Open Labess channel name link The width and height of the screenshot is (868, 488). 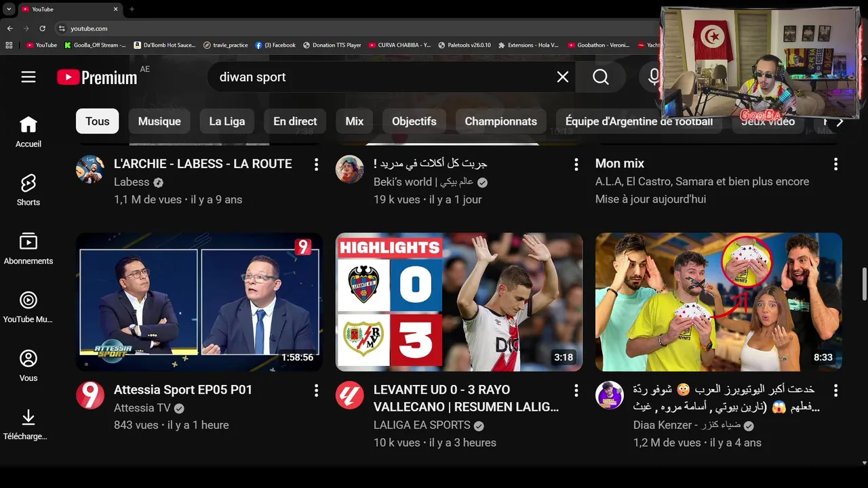132,182
